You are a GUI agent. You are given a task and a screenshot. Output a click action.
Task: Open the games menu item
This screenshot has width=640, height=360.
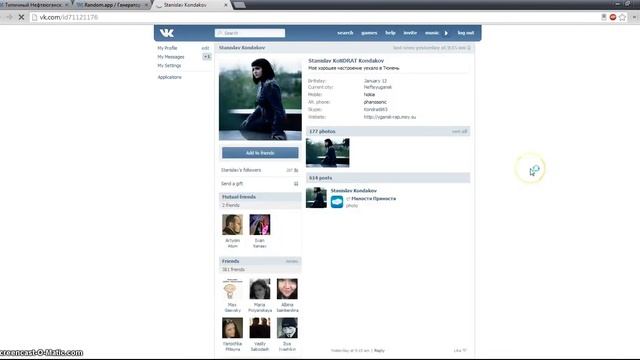pyautogui.click(x=369, y=33)
